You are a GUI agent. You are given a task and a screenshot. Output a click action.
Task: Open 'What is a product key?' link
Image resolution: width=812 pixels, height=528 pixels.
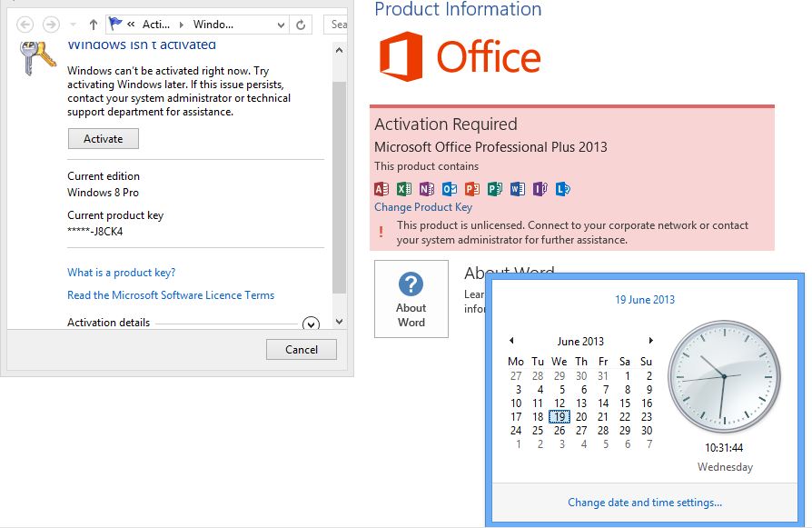(121, 273)
